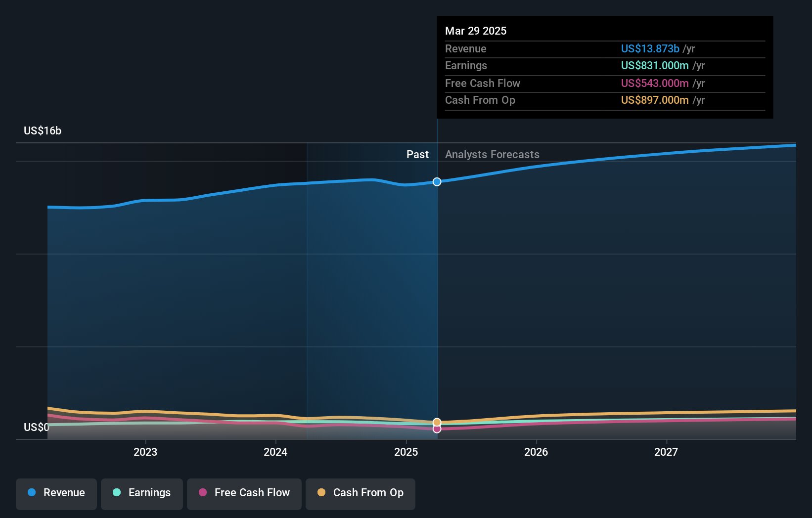Toggle the Earnings legend button
The width and height of the screenshot is (812, 518).
(142, 494)
